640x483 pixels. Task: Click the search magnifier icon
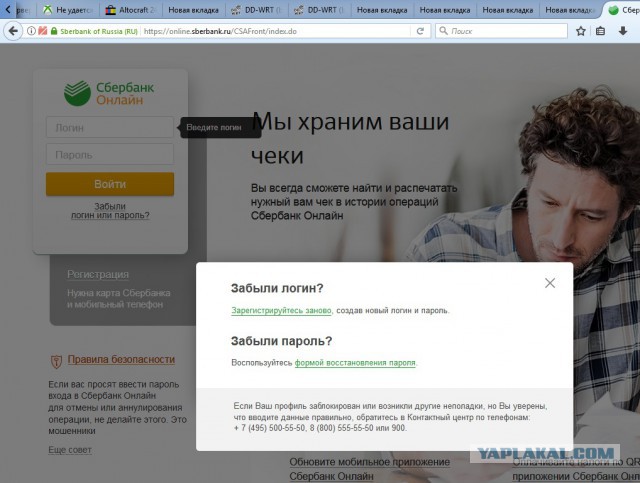(x=443, y=31)
